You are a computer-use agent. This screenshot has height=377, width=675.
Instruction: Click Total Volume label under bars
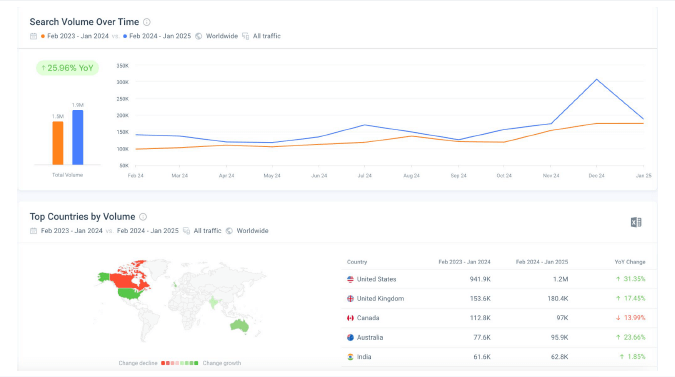pos(68,175)
